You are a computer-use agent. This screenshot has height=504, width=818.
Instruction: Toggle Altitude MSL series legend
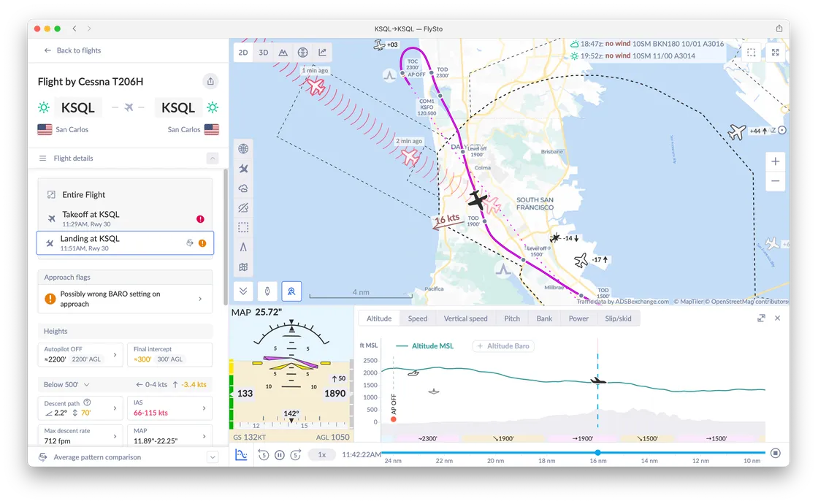tap(425, 346)
